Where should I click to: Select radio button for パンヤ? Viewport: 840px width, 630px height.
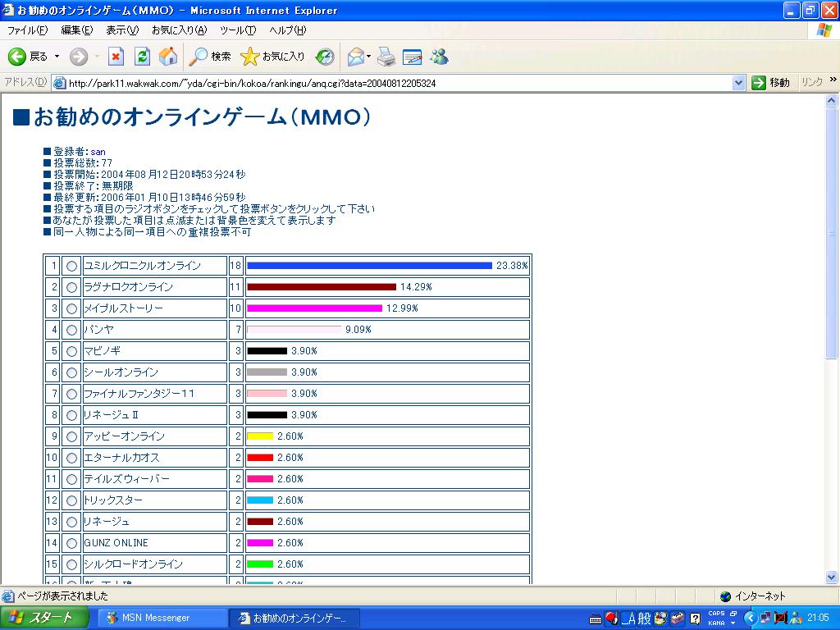click(x=71, y=330)
